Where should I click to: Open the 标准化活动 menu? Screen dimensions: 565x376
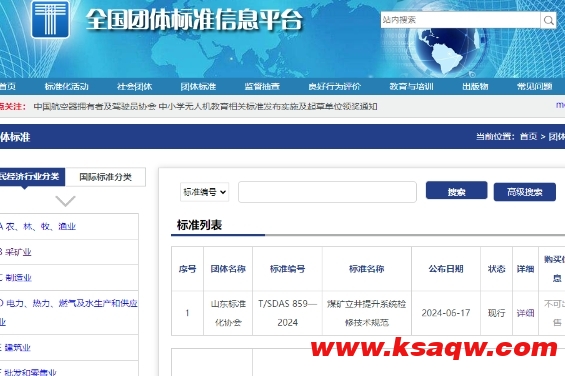pos(66,87)
